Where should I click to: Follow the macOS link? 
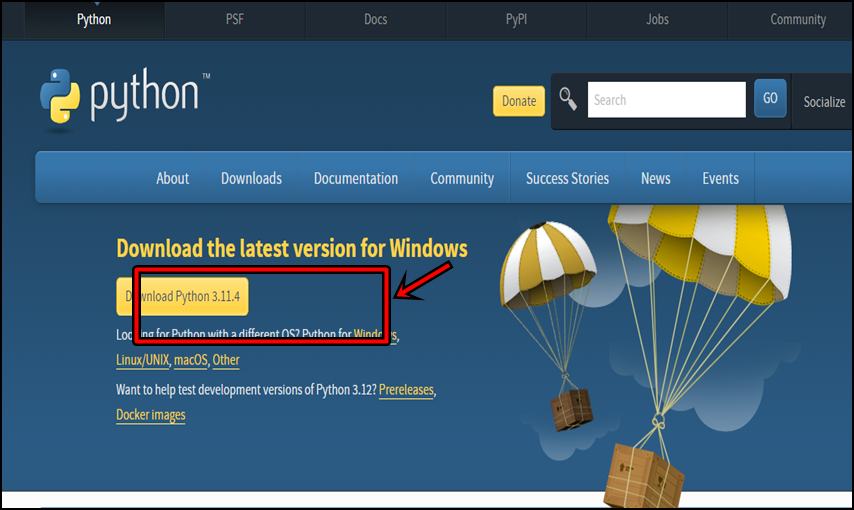tap(191, 360)
